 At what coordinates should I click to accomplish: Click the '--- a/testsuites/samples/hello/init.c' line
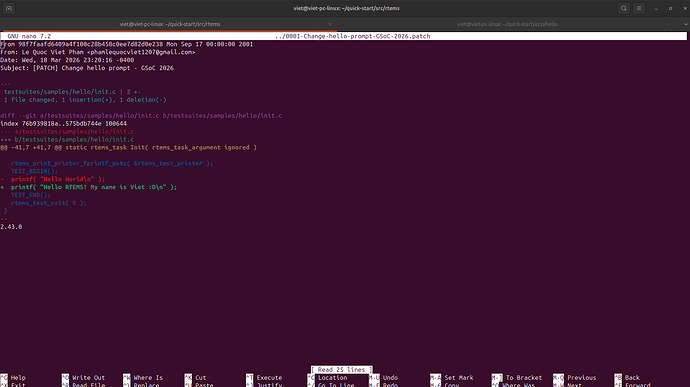(x=67, y=131)
